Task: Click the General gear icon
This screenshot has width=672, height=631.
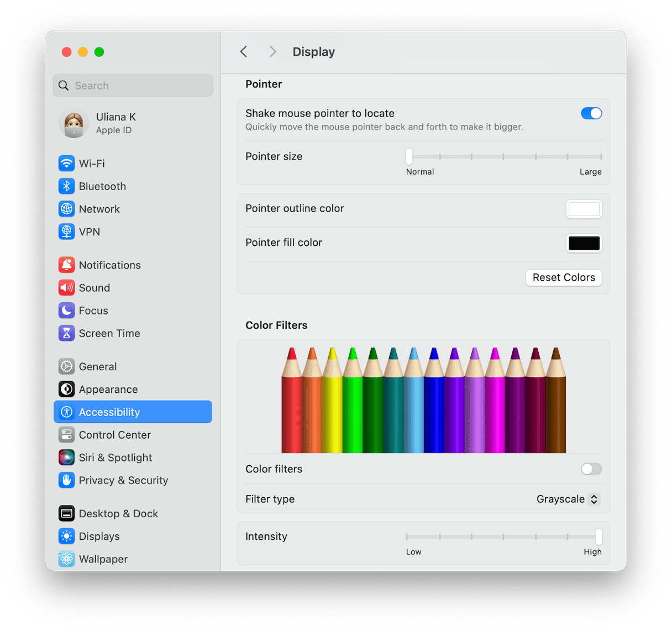Action: [66, 366]
